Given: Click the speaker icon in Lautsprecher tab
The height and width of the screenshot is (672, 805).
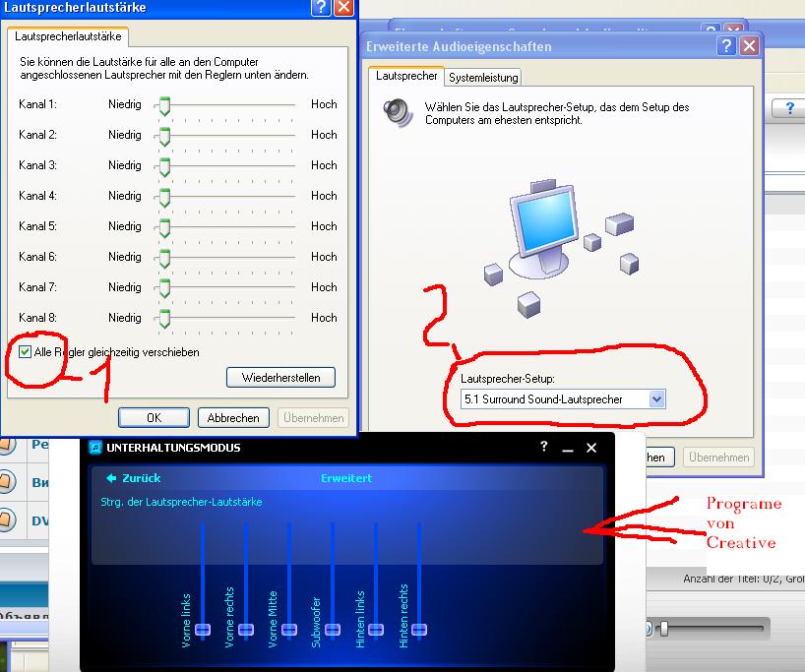Looking at the screenshot, I should 399,111.
